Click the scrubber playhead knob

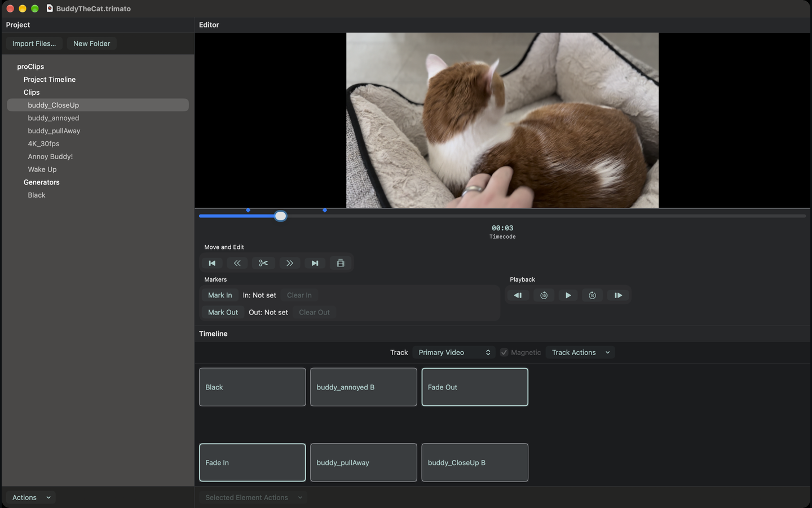280,216
